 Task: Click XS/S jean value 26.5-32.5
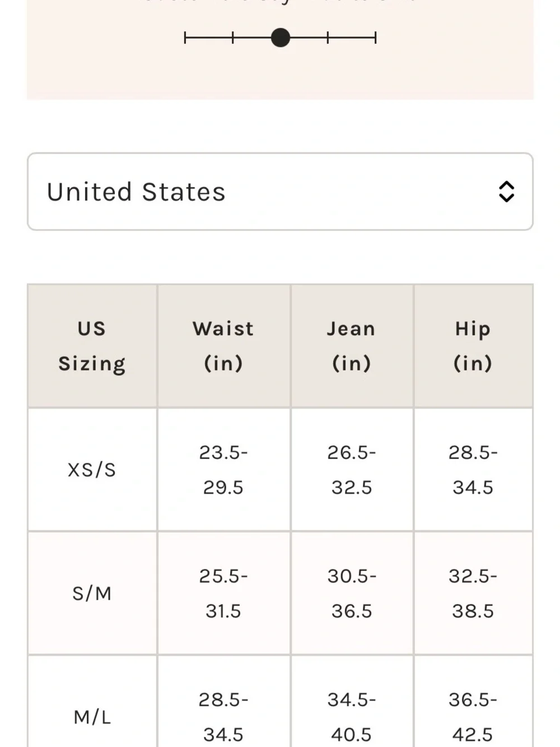(x=352, y=470)
